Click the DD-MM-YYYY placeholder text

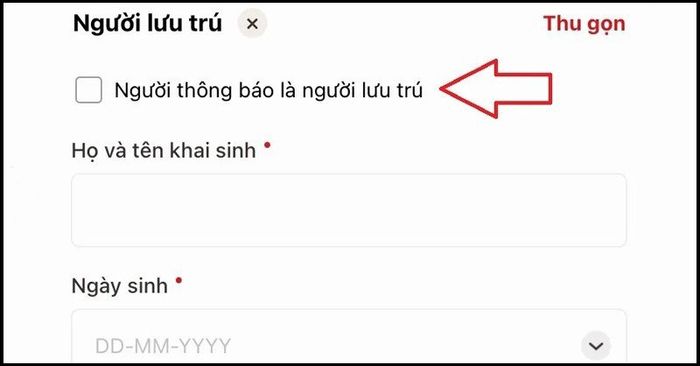coord(163,346)
